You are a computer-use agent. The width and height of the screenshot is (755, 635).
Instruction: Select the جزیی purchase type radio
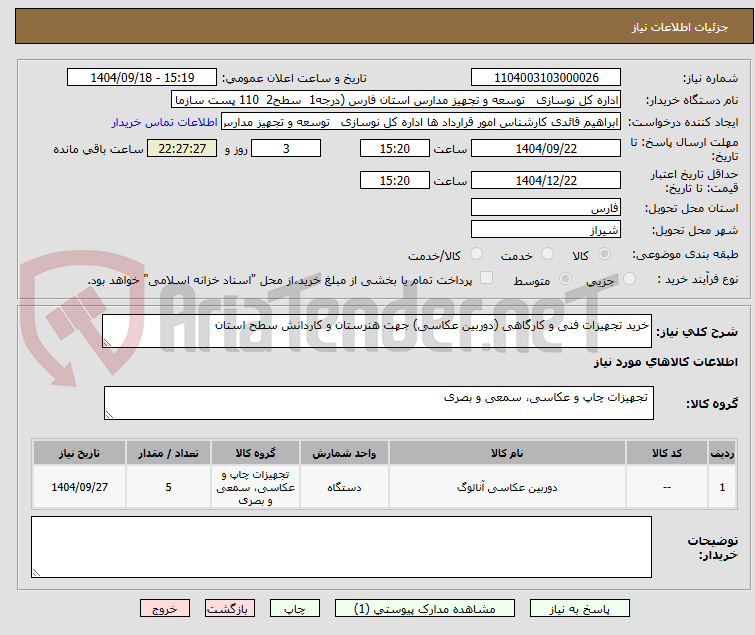[x=629, y=279]
